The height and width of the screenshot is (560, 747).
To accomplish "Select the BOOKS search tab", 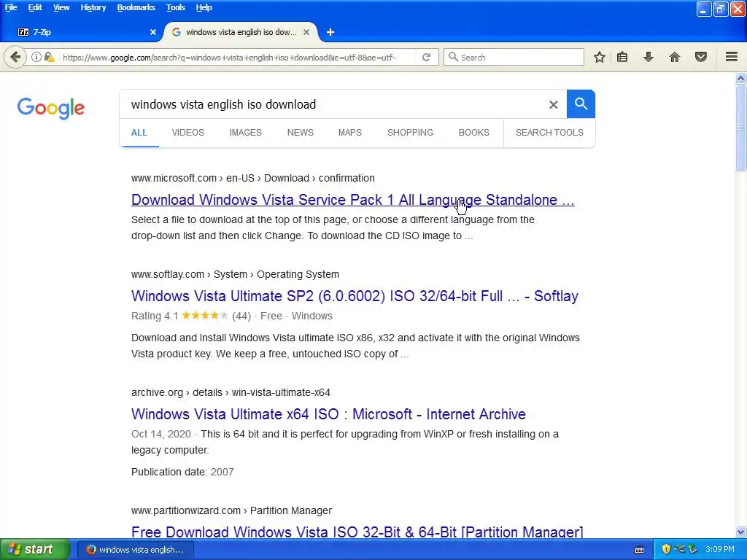I will coord(473,133).
